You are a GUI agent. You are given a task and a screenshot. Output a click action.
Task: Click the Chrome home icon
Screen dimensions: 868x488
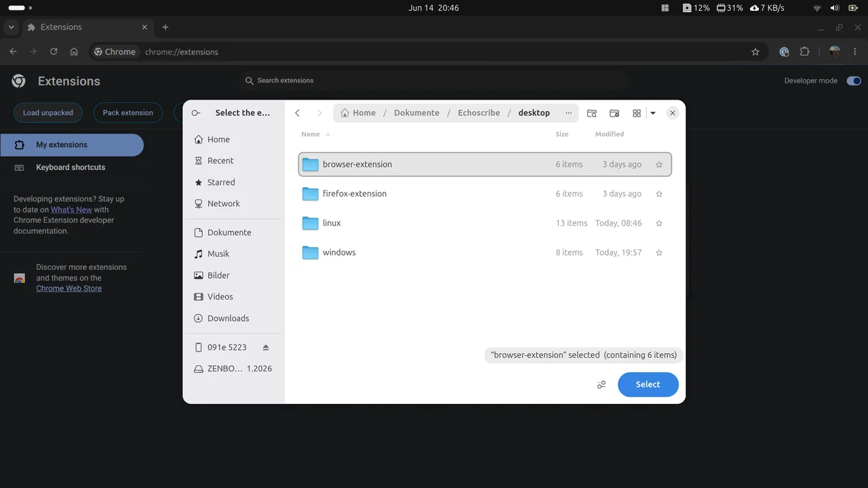tap(74, 52)
